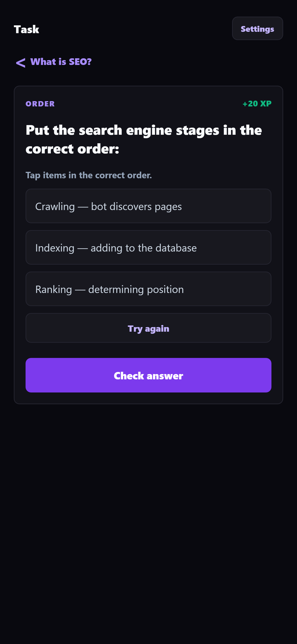Submit with the Check answer button

[x=148, y=375]
